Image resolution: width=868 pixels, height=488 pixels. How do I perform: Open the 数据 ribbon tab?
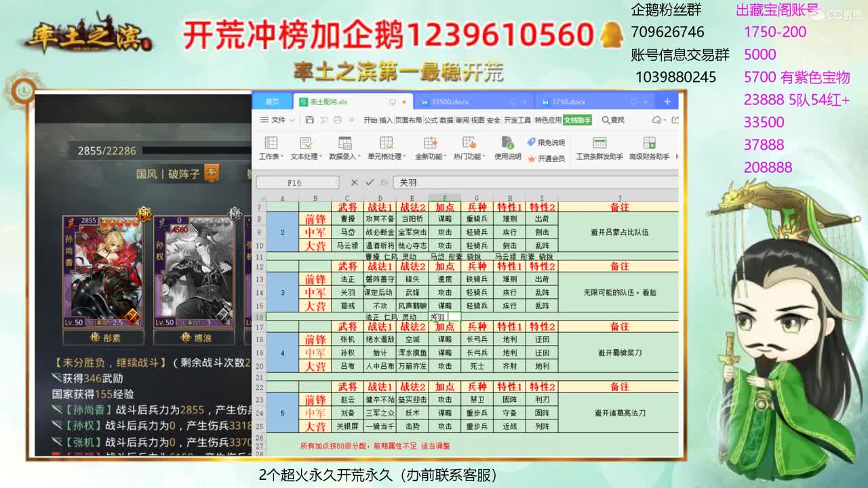pyautogui.click(x=446, y=120)
